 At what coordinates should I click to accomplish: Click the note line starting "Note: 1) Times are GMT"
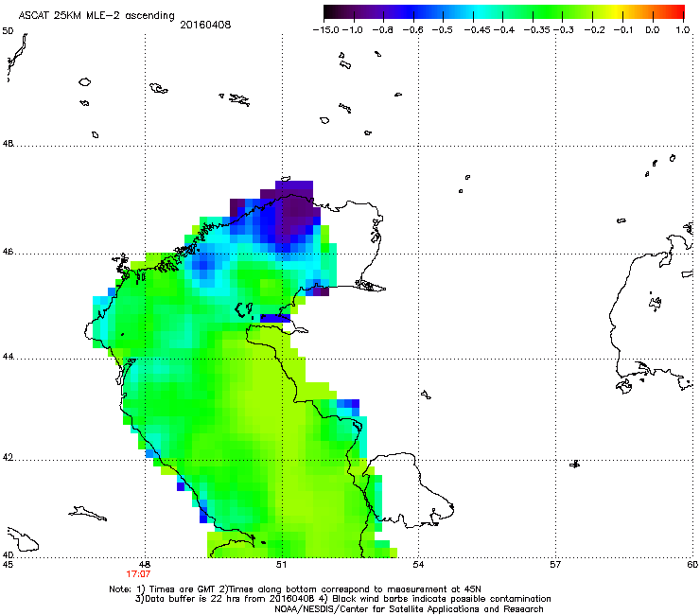pyautogui.click(x=295, y=589)
